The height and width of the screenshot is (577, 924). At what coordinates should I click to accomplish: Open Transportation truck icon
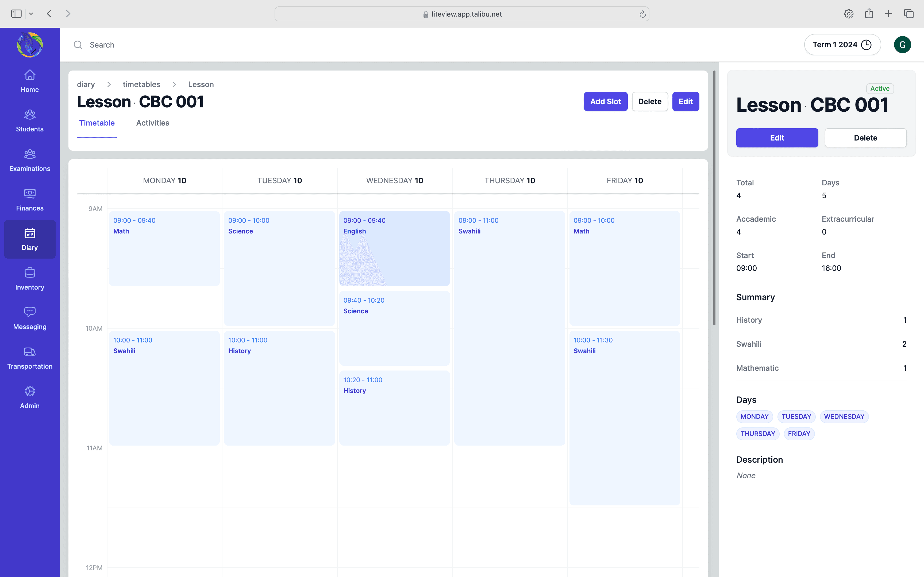tap(30, 352)
